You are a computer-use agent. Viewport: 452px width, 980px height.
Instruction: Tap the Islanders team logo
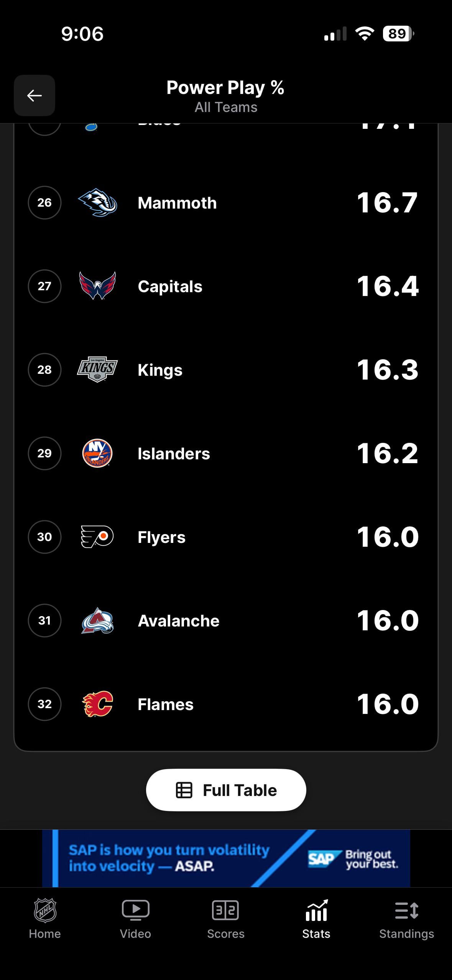click(97, 453)
